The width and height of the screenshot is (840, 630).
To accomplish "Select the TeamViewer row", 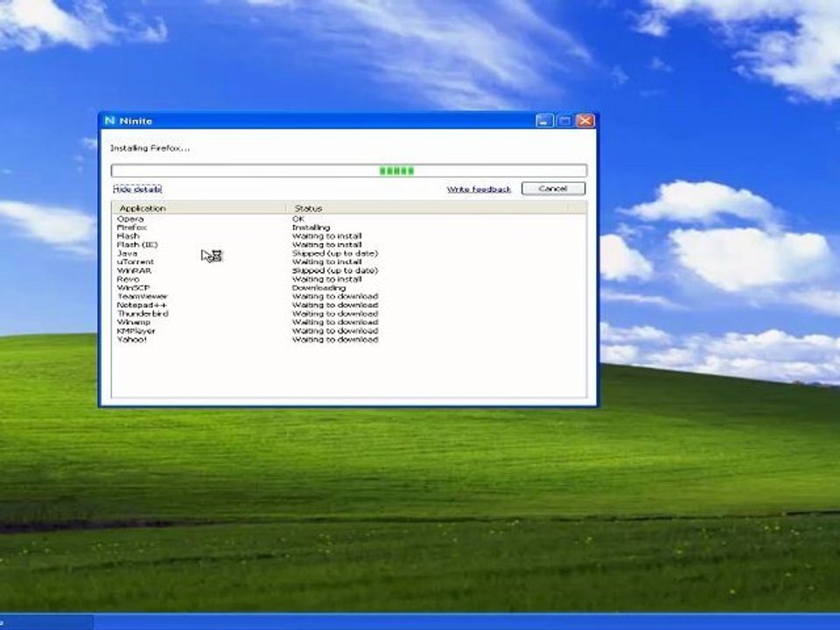I will (349, 297).
